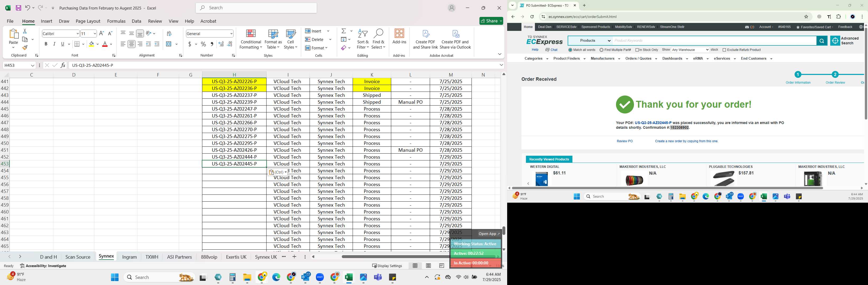Image resolution: width=868 pixels, height=285 pixels.
Task: Increase font size with the larger A
Action: [101, 33]
